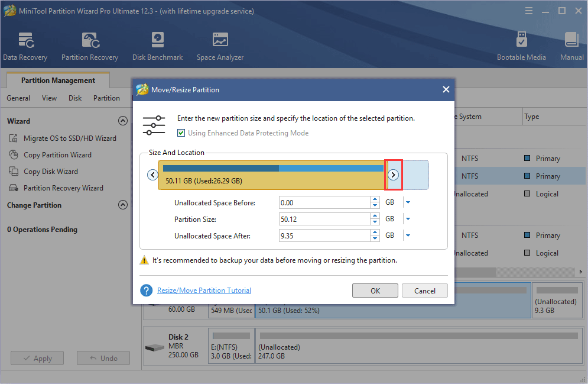
Task: Increase Unallocated Space Before value
Action: [x=375, y=199]
